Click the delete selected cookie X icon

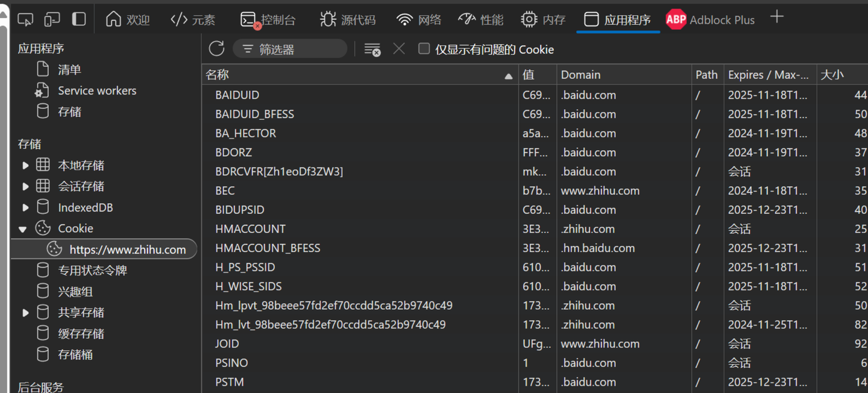pos(399,49)
